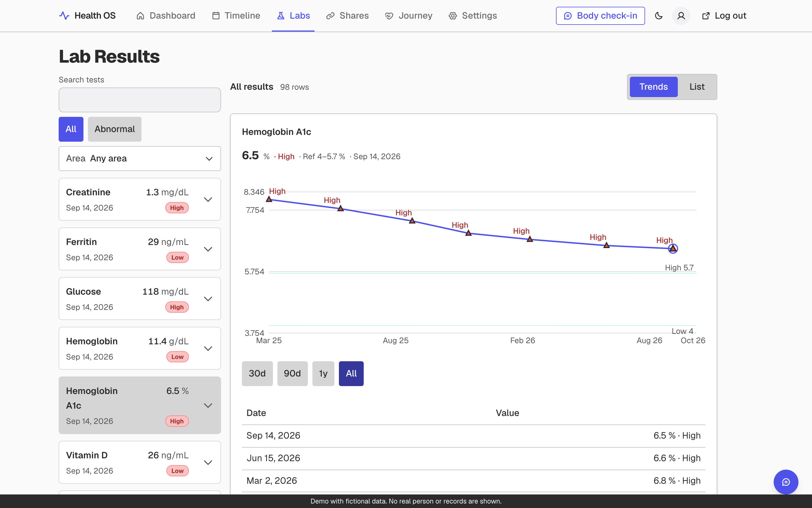
Task: Select the All results filter
Action: click(71, 129)
